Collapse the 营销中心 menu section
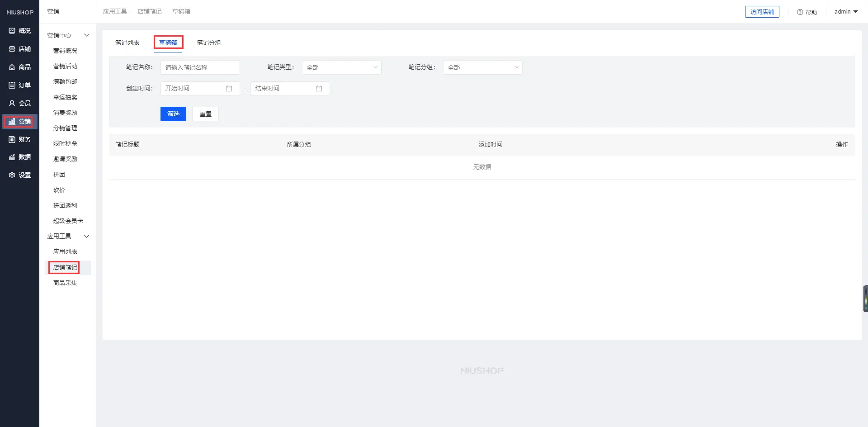Screen dimensions: 868x427 [86, 35]
